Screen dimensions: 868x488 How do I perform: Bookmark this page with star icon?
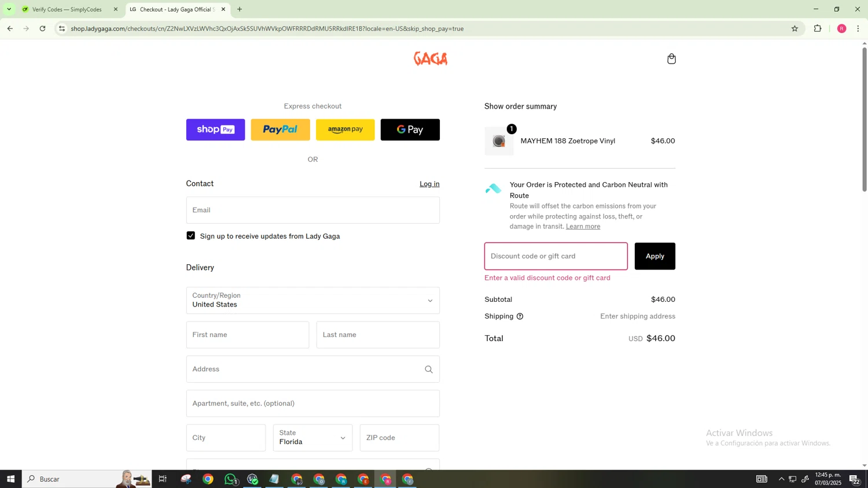coord(795,28)
